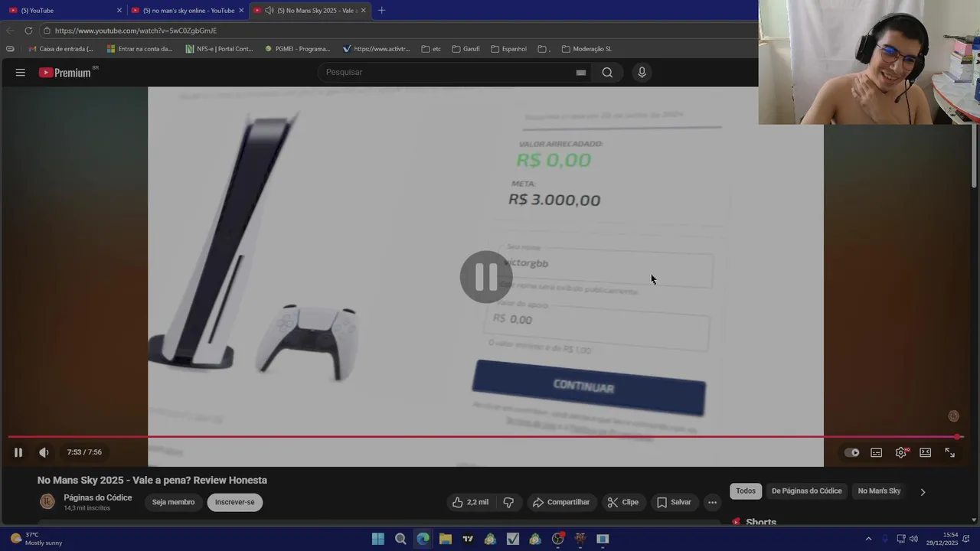Open the https://www.activtr... bookmark
Viewport: 980px width, 551px height.
(x=376, y=49)
